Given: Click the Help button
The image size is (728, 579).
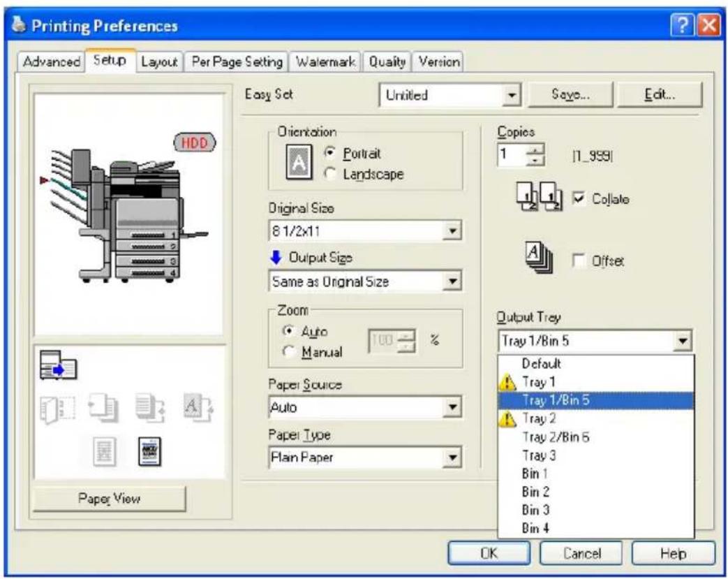Looking at the screenshot, I should point(674,553).
